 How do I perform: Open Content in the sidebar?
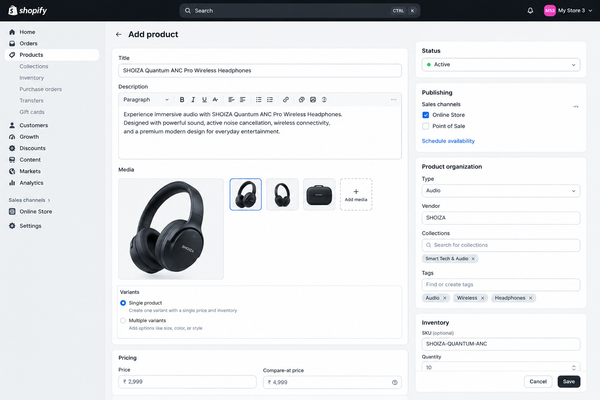30,160
